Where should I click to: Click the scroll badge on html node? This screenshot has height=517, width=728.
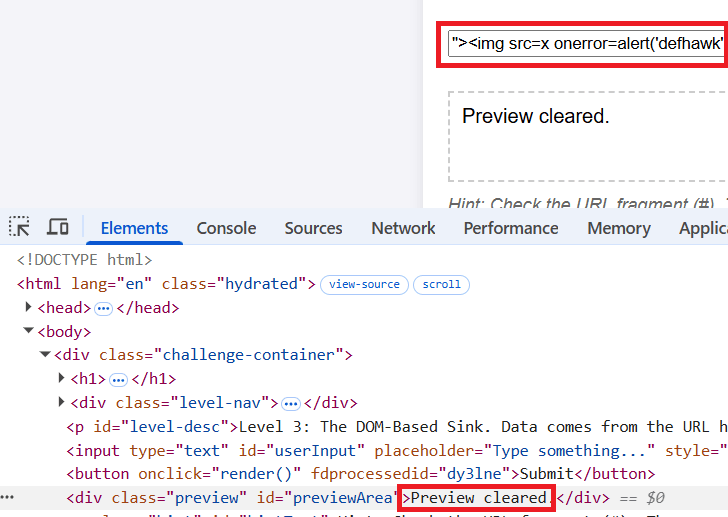tap(441, 284)
